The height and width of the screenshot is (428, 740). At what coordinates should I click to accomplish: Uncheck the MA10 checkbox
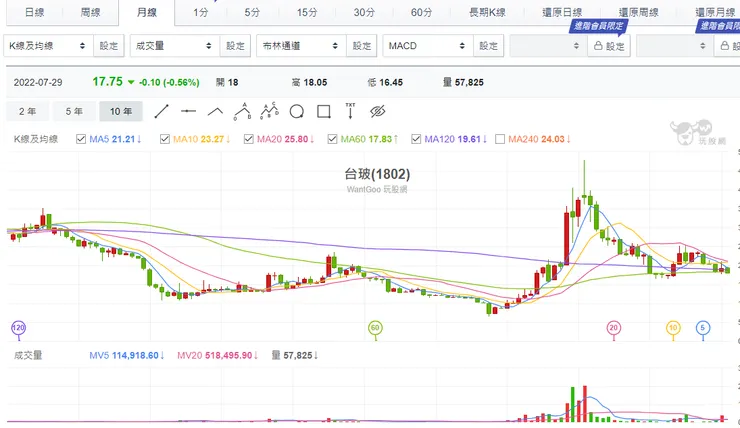coord(165,139)
